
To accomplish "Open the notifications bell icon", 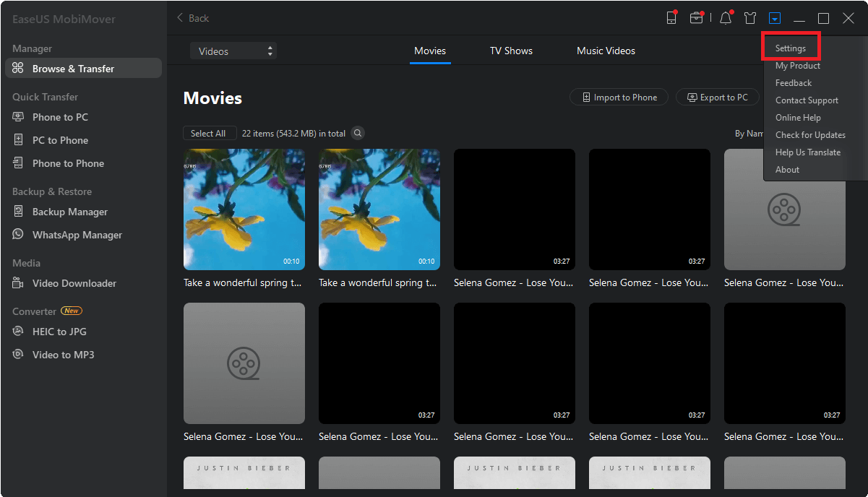I will (x=726, y=18).
